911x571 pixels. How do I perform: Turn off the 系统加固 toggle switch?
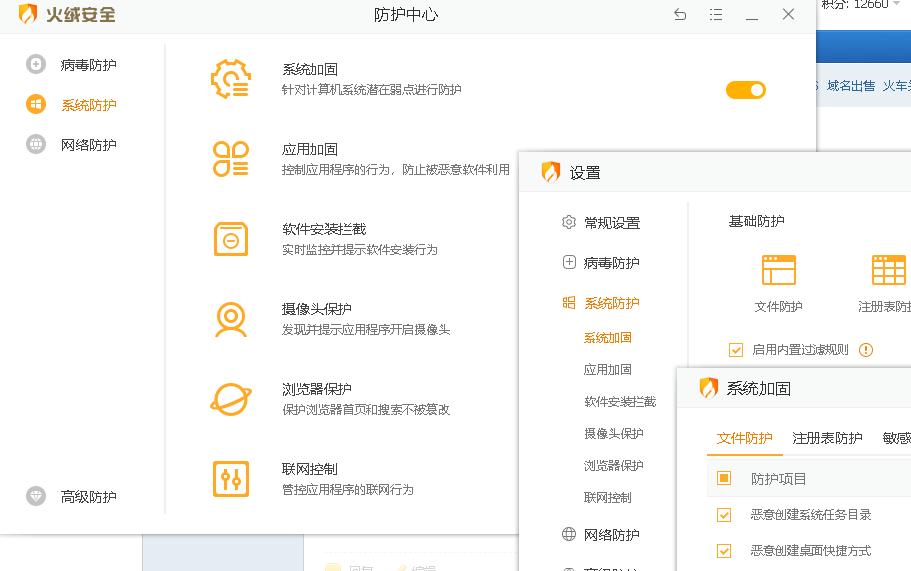[x=745, y=90]
